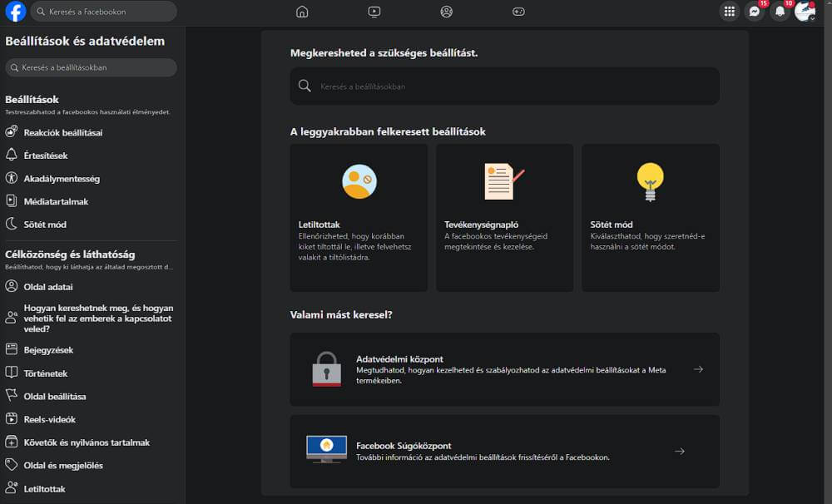Click the Facebook Súgóközpont monitor icon

coord(326,449)
